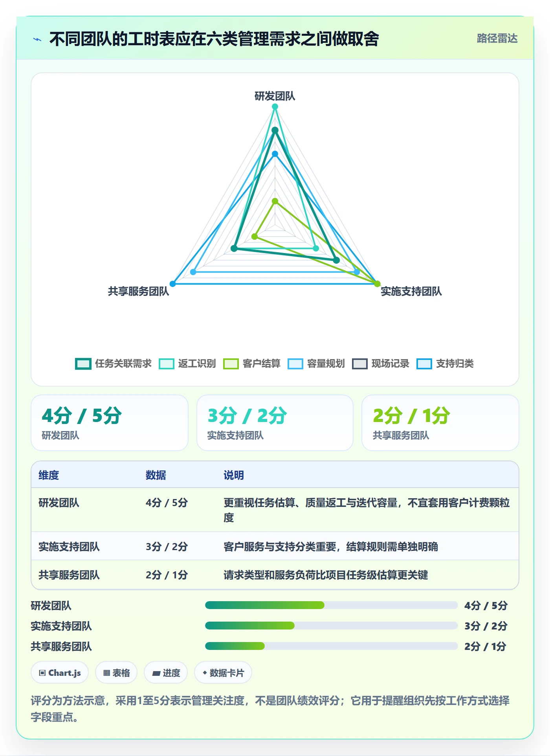
Task: Select the Chart.js tag chip
Action: tap(60, 673)
